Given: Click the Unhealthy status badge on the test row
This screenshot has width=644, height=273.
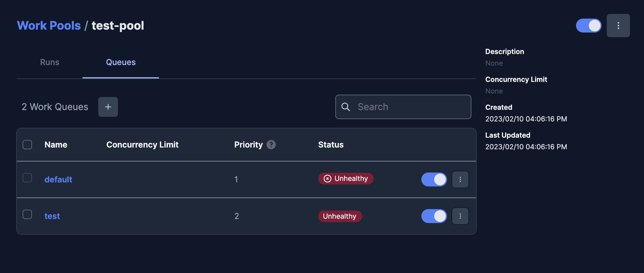Looking at the screenshot, I should click(x=340, y=216).
